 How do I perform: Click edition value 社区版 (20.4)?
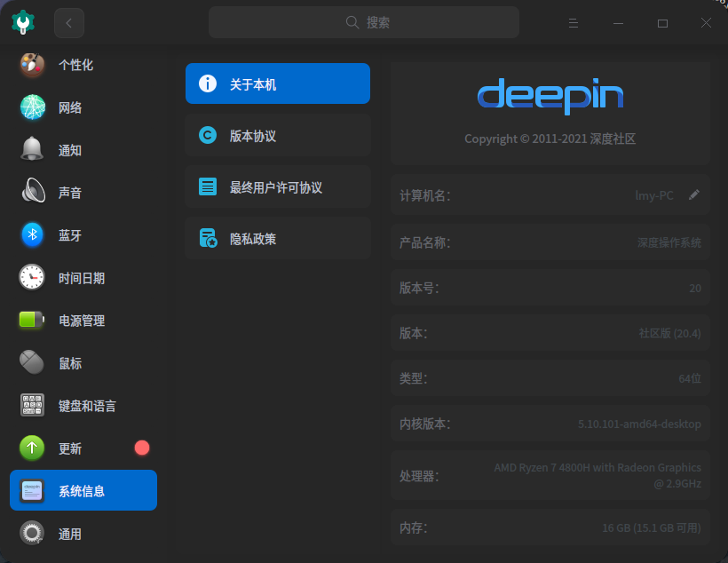point(669,333)
